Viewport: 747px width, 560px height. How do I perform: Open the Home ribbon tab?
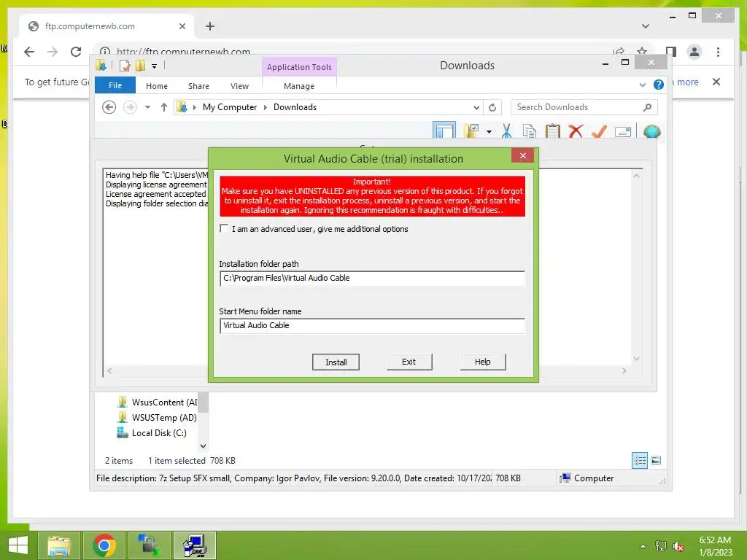pyautogui.click(x=157, y=86)
